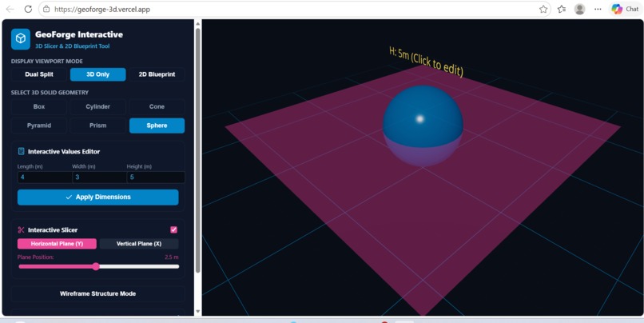Click the browser address bar URL
Image resolution: width=644 pixels, height=323 pixels.
[x=101, y=9]
